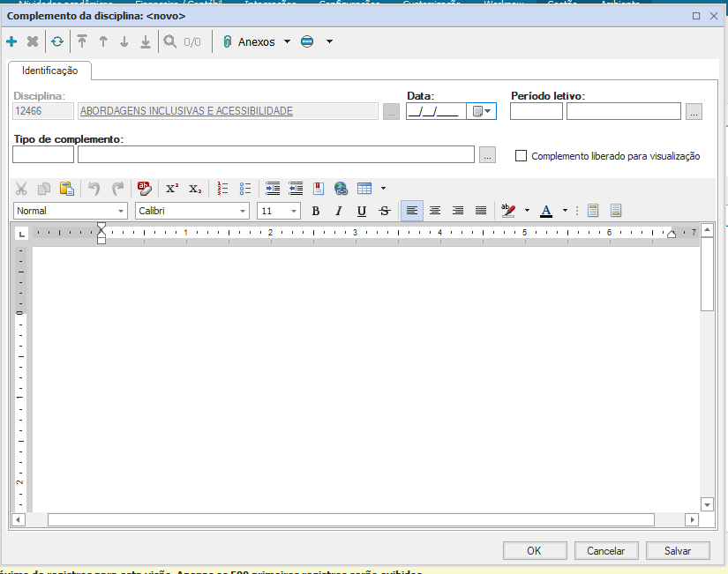Open the Data calendar date picker
The width and height of the screenshot is (728, 574).
(x=481, y=111)
